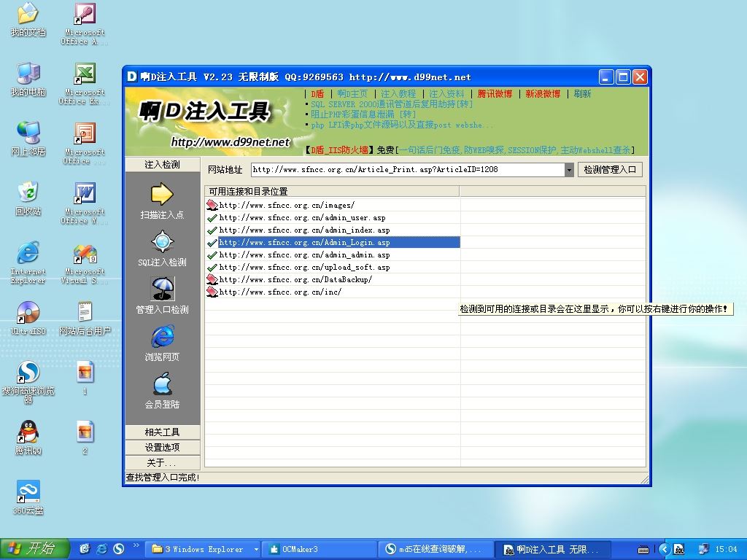Open the 新浪微博 link
Image resolution: width=747 pixels, height=560 pixels.
[543, 94]
